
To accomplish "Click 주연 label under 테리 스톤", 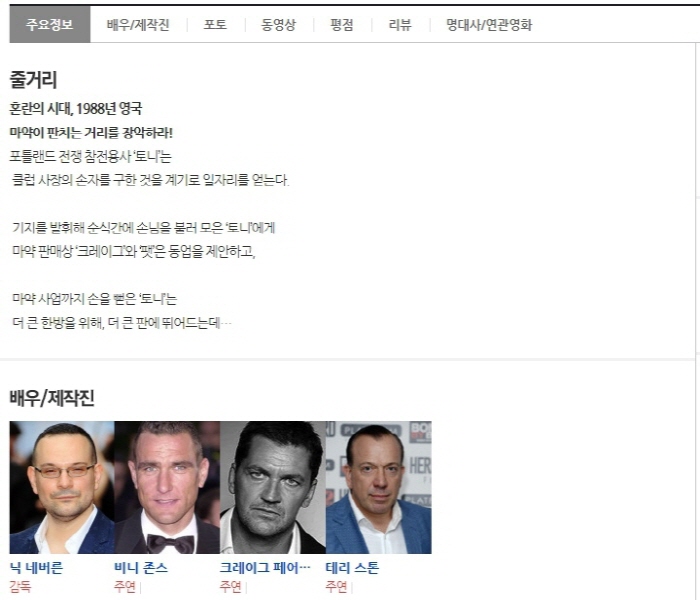I will 336,586.
